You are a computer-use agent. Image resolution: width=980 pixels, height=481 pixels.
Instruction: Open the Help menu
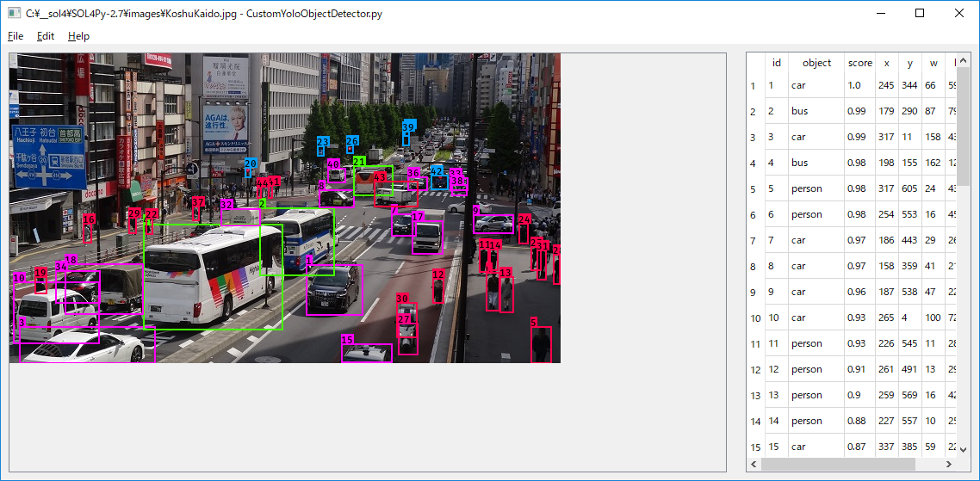click(x=78, y=36)
